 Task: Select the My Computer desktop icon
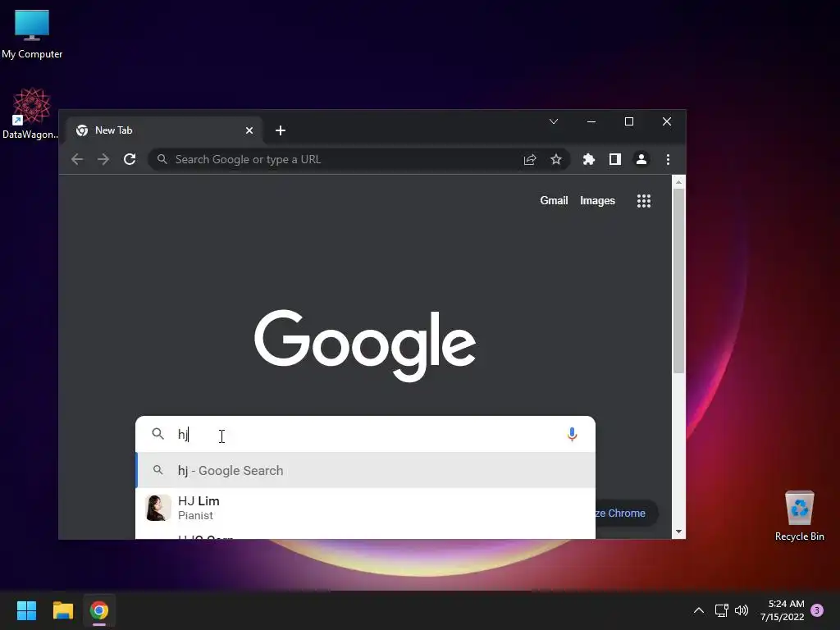tap(32, 34)
